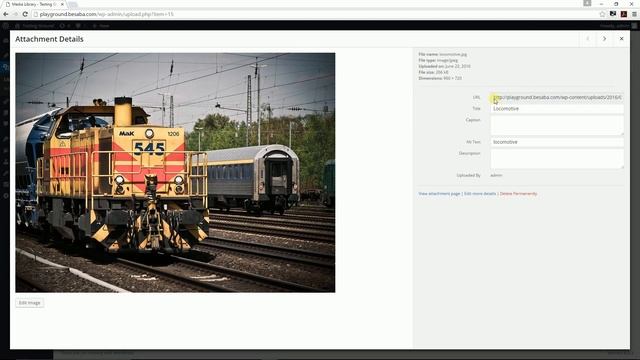
Task: Select the Media Library browser tab
Action: coord(33,4)
